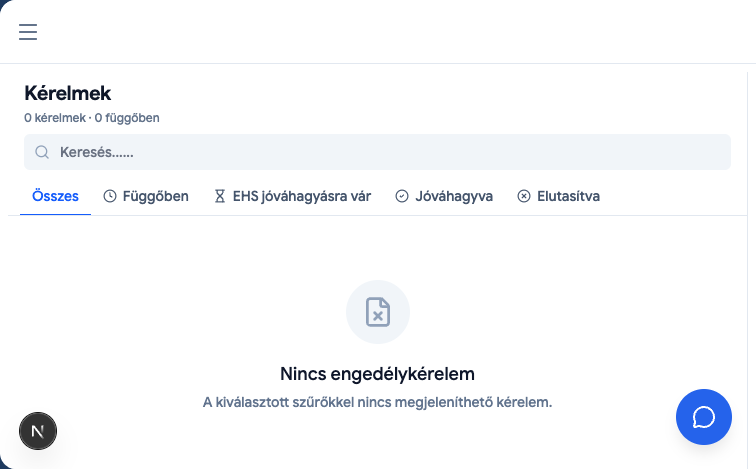Open the blue chat bubble button
The height and width of the screenshot is (469, 756).
(703, 417)
